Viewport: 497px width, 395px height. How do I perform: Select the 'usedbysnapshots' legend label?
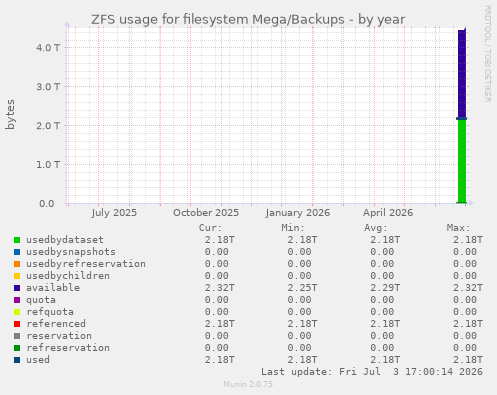click(x=71, y=252)
